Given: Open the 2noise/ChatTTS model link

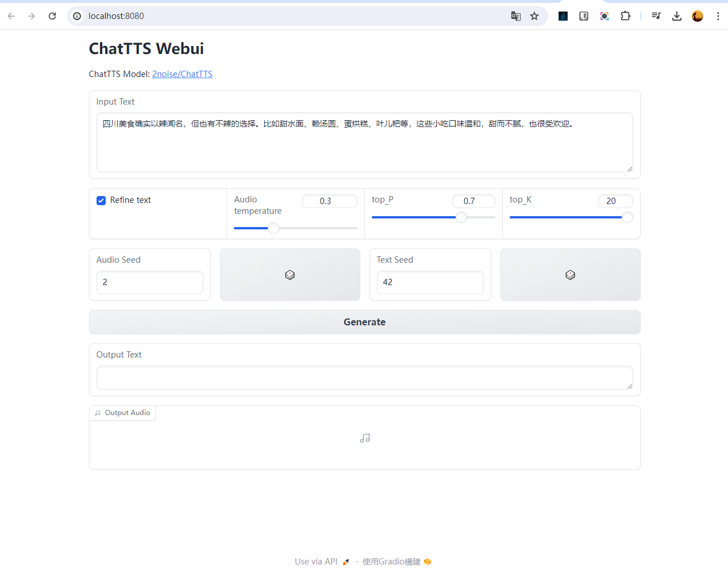Looking at the screenshot, I should point(182,74).
